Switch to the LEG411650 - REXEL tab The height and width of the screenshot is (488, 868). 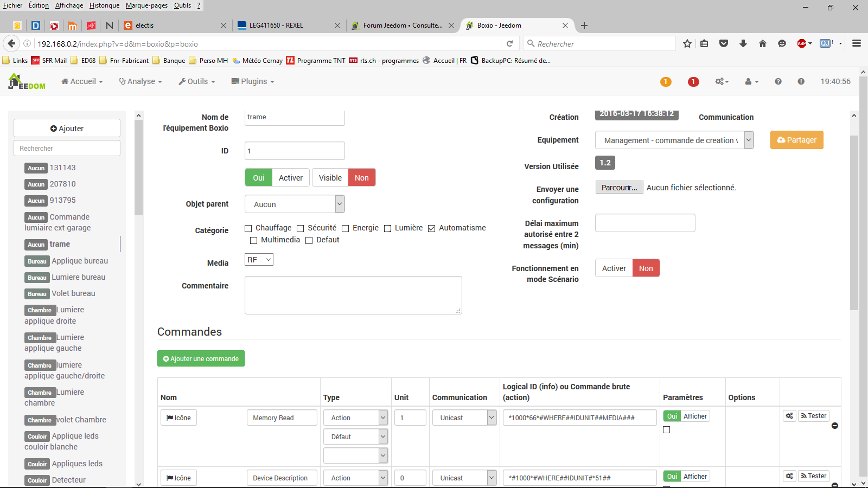[x=288, y=25]
